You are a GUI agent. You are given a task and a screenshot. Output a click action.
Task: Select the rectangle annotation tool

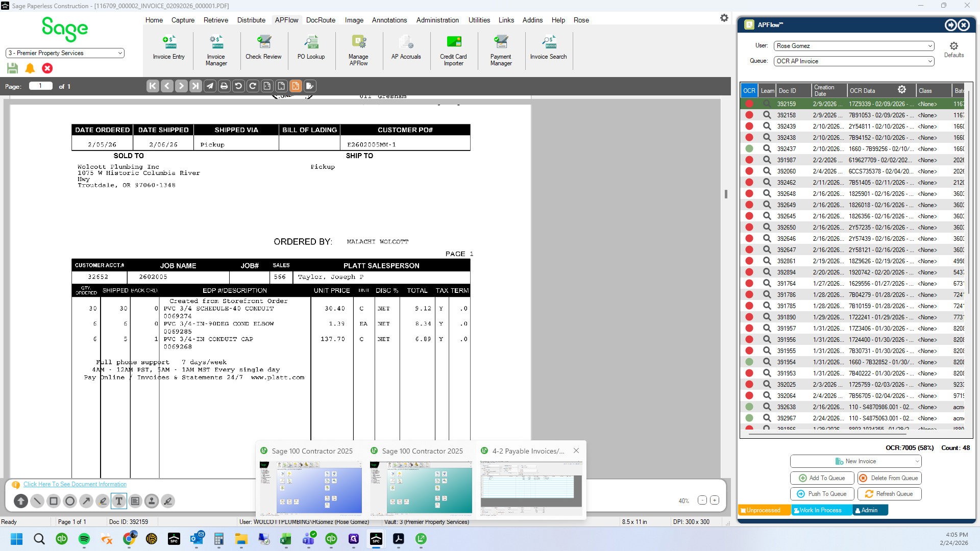click(x=54, y=501)
